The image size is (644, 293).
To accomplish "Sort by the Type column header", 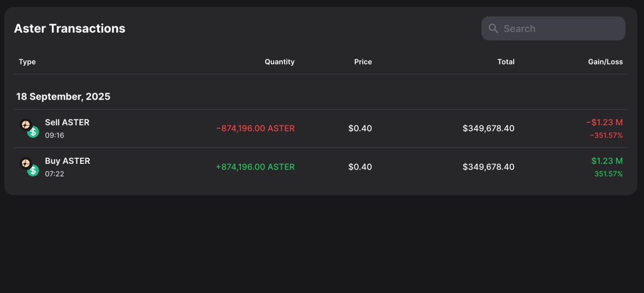I will click(27, 62).
